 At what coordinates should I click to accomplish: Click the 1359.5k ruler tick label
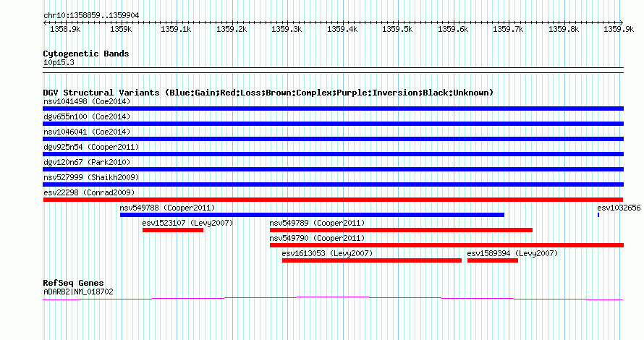coord(397,29)
